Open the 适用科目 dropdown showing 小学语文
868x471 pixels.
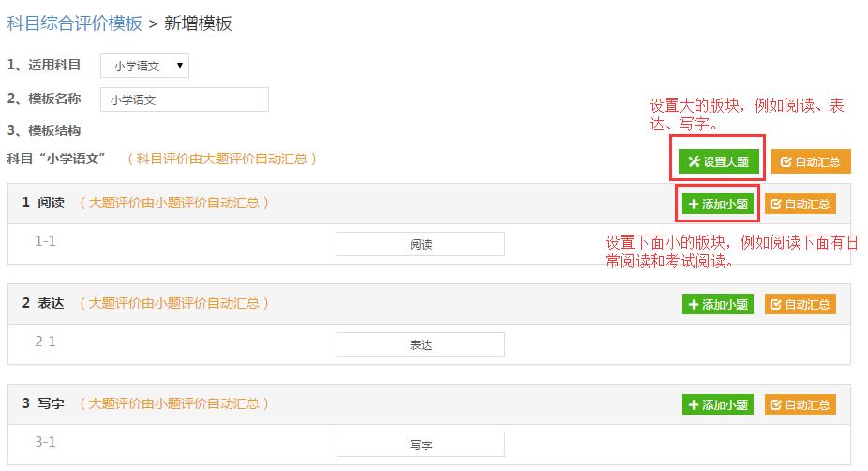[x=145, y=66]
